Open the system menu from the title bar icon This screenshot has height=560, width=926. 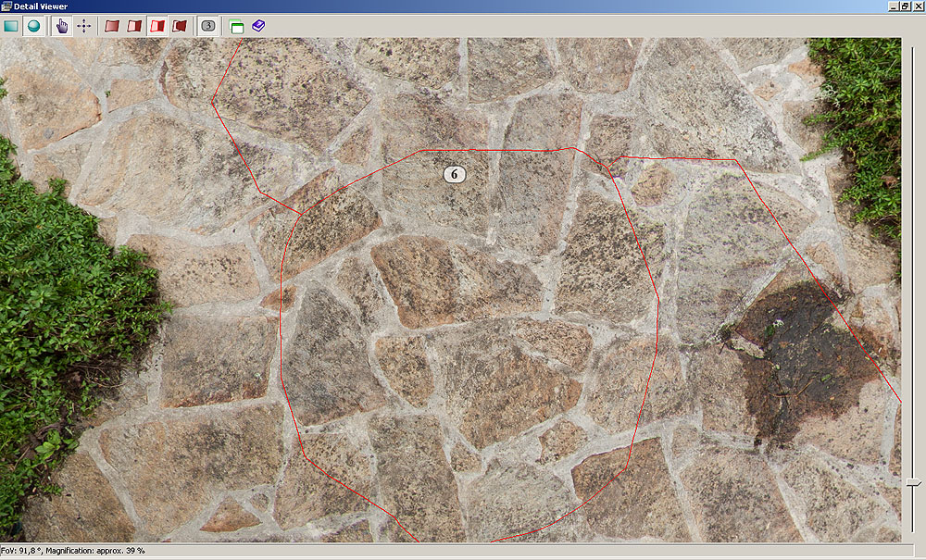pyautogui.click(x=6, y=6)
